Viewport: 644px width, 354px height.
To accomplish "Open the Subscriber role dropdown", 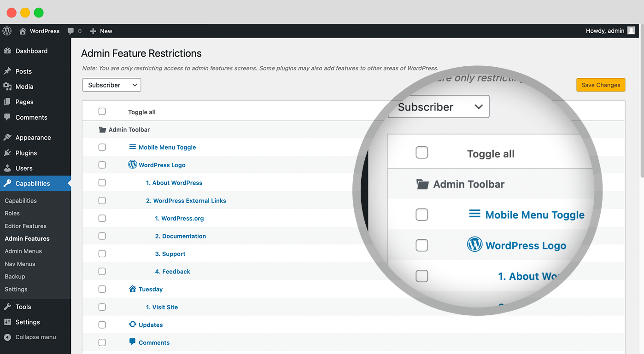I will 111,85.
